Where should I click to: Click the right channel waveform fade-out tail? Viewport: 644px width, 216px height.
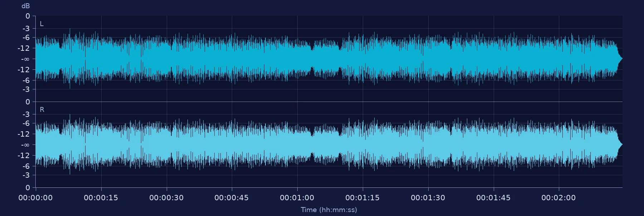click(x=619, y=144)
